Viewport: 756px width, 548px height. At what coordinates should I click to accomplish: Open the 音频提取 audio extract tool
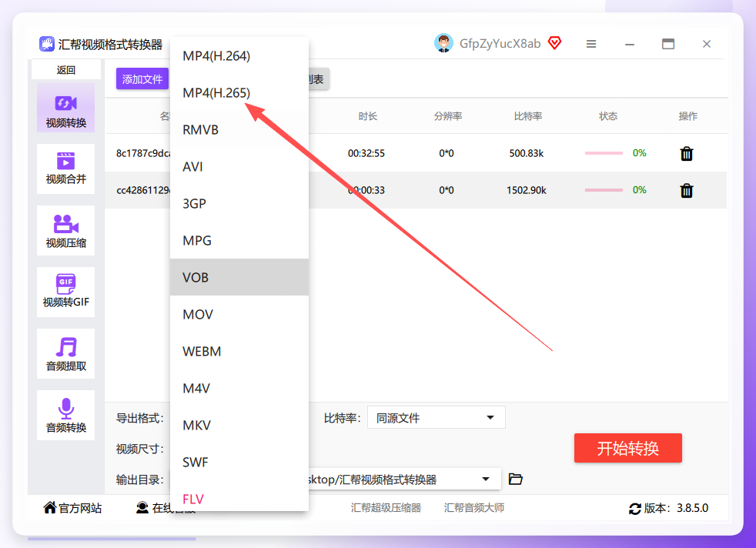pyautogui.click(x=65, y=354)
